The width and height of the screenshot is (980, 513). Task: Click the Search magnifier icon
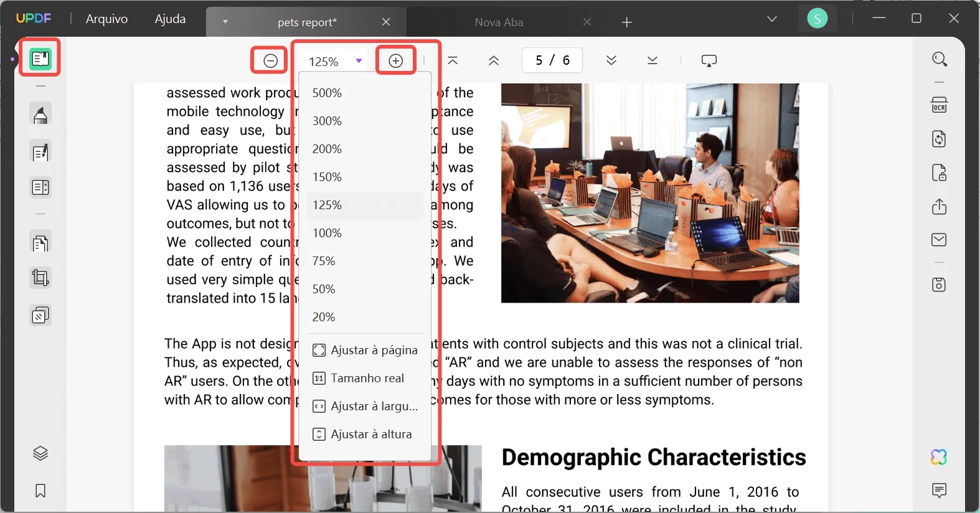click(940, 59)
